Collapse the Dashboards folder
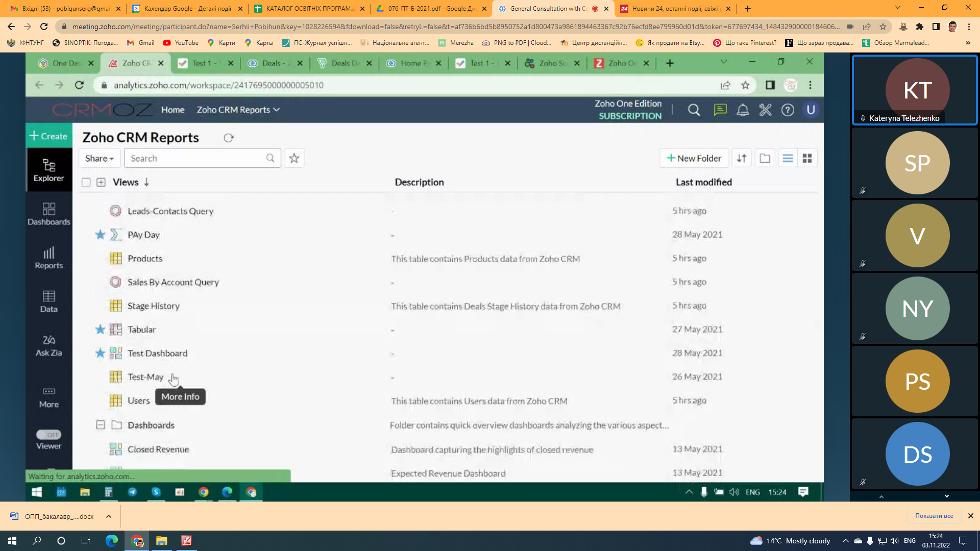This screenshot has height=551, width=980. click(101, 425)
